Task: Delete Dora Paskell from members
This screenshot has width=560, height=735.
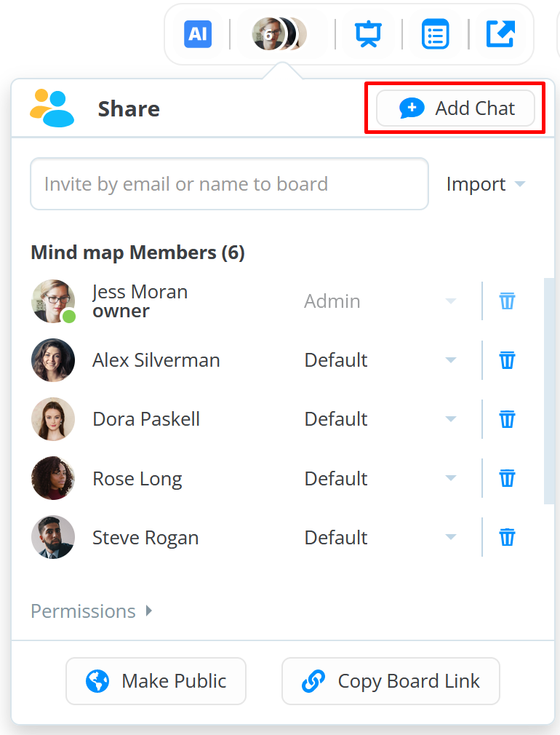Action: [507, 419]
